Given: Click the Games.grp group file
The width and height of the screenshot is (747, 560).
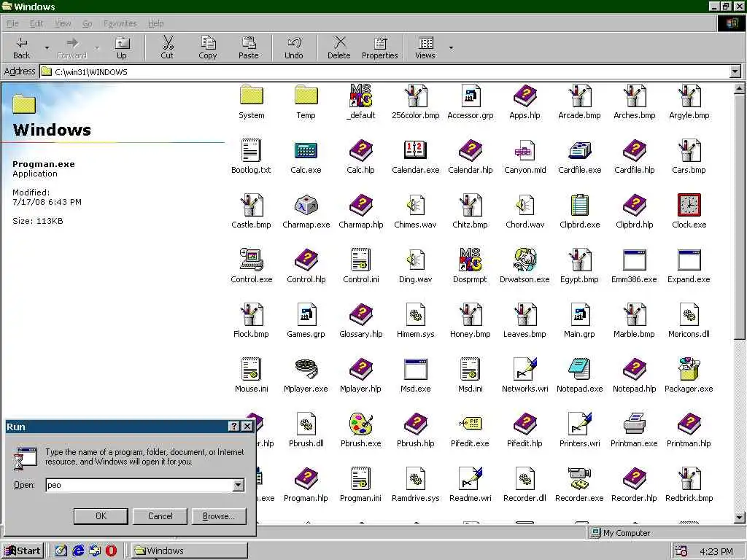Looking at the screenshot, I should (x=306, y=314).
